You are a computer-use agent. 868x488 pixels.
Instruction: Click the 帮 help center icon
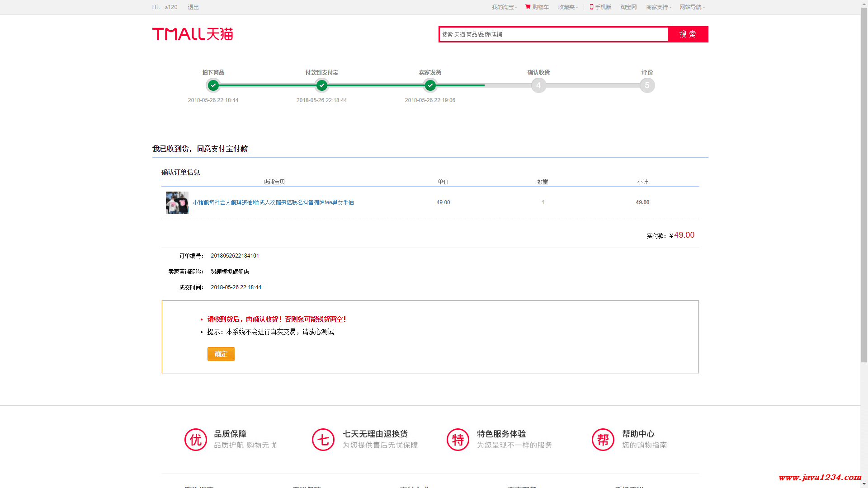tap(603, 440)
